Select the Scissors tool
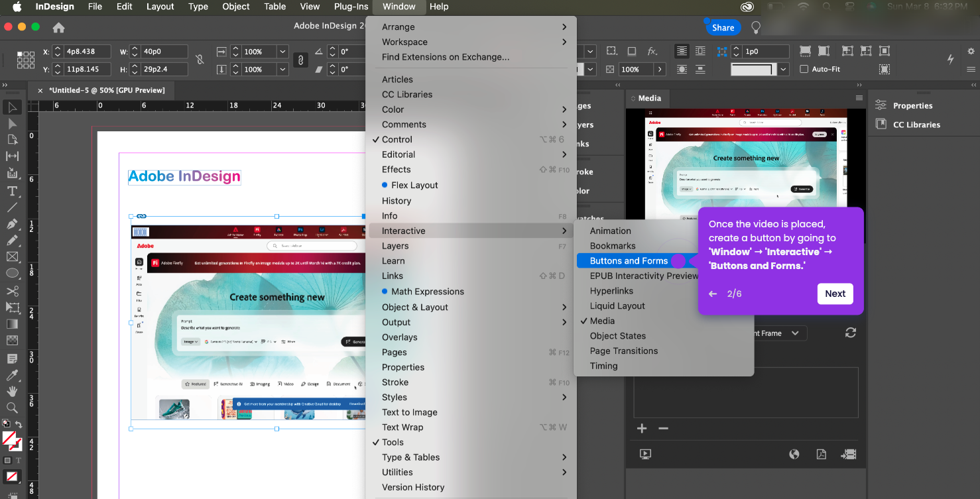The width and height of the screenshot is (980, 499). point(12,291)
